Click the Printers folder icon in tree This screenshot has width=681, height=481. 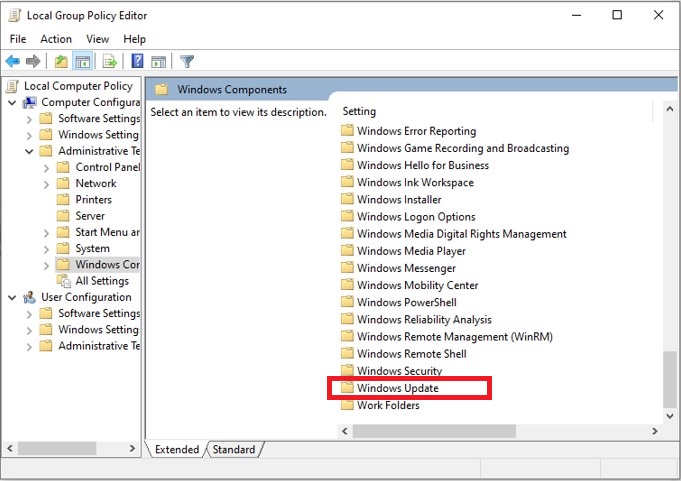click(x=63, y=199)
